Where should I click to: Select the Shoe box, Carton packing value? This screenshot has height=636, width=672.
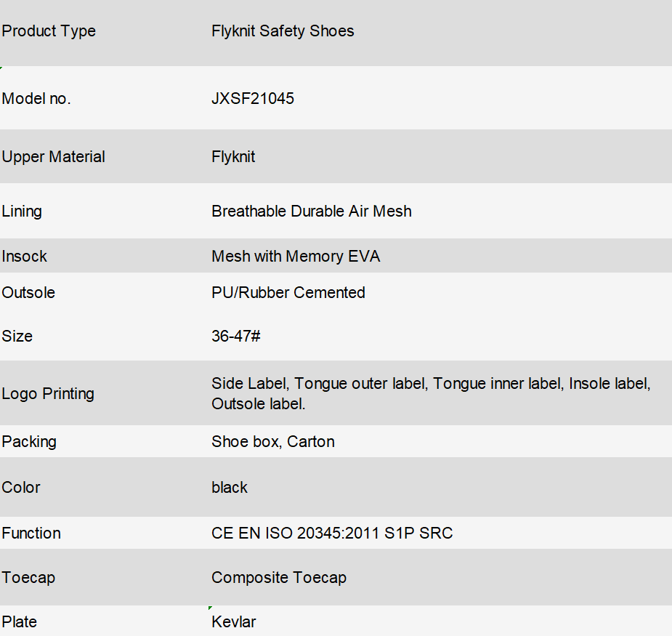tap(273, 442)
